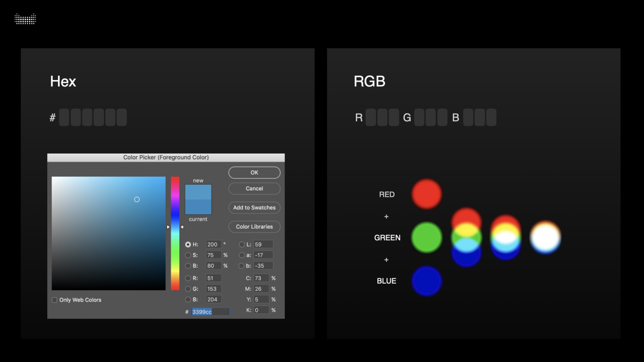Click the current color preview swatch

pos(198,207)
